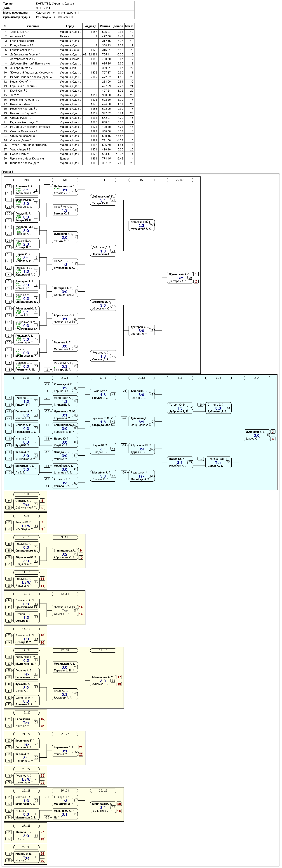Screen dimensions: 282x868
Task: Click the Турнир value ЮНПУ ТВД. Украина. Одесса
Action: (x=55, y=3)
